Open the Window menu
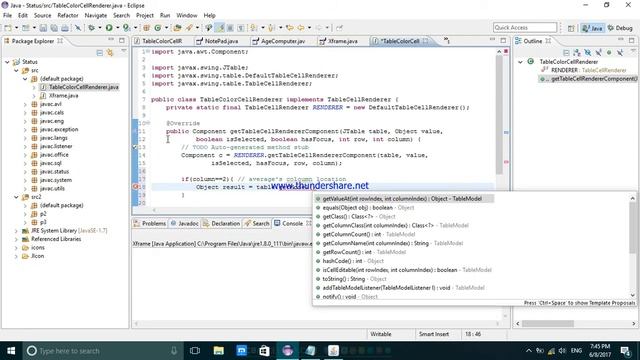The image size is (640, 360). [187, 16]
